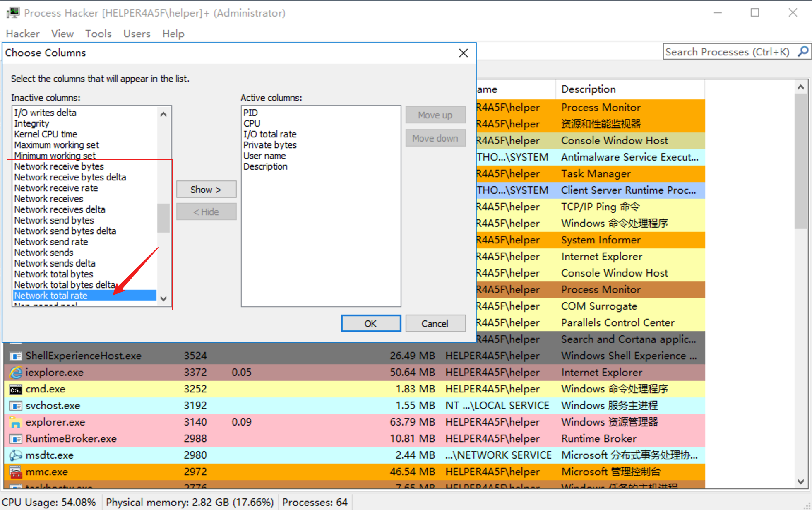The height and width of the screenshot is (510, 812).
Task: Open the Hacker menu
Action: point(23,34)
